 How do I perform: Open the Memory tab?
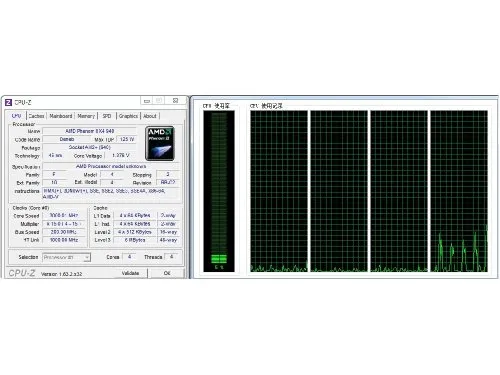tap(86, 116)
